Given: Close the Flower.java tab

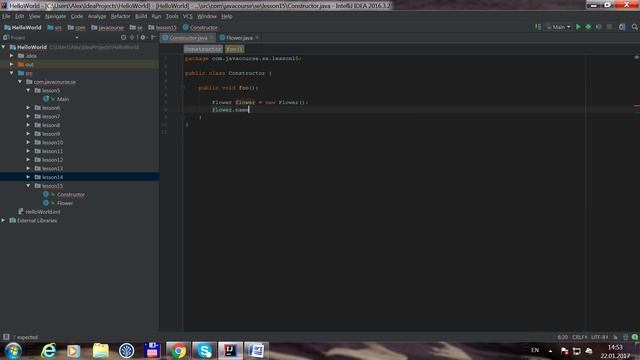Looking at the screenshot, I should [x=257, y=38].
